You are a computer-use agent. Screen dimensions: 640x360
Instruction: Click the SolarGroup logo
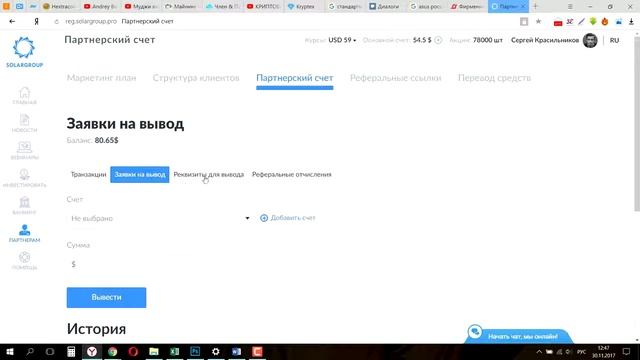click(24, 52)
